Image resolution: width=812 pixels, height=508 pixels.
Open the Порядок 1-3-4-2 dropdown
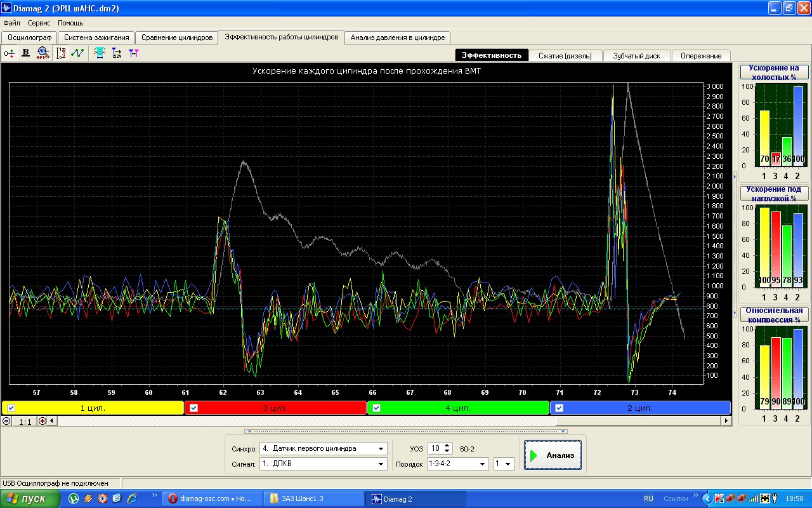click(483, 464)
